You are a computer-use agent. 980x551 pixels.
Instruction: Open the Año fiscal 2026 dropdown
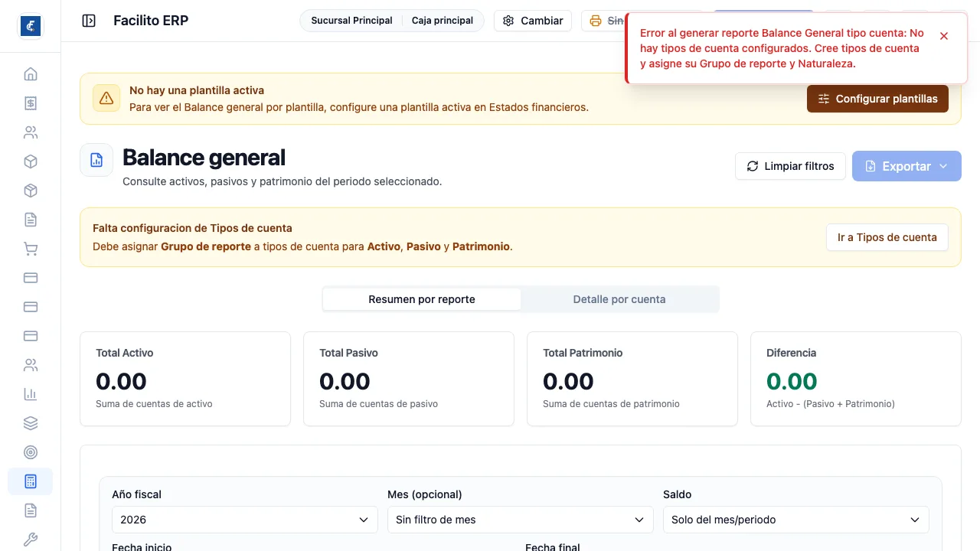(x=245, y=520)
